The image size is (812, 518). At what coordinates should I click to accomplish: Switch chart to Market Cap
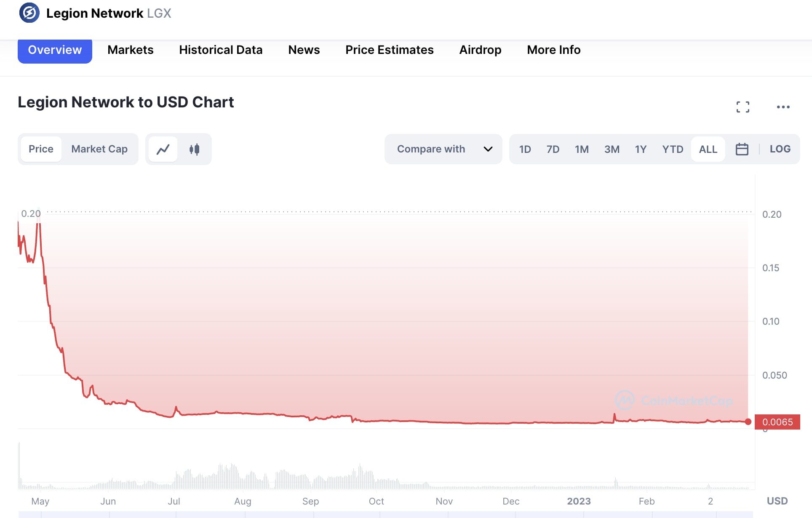(x=99, y=149)
